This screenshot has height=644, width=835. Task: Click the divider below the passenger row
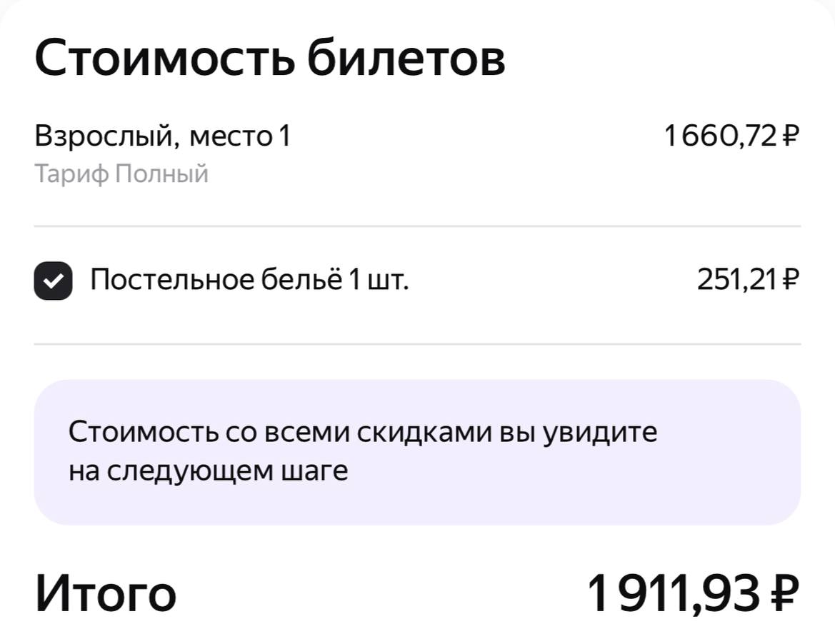pyautogui.click(x=417, y=225)
